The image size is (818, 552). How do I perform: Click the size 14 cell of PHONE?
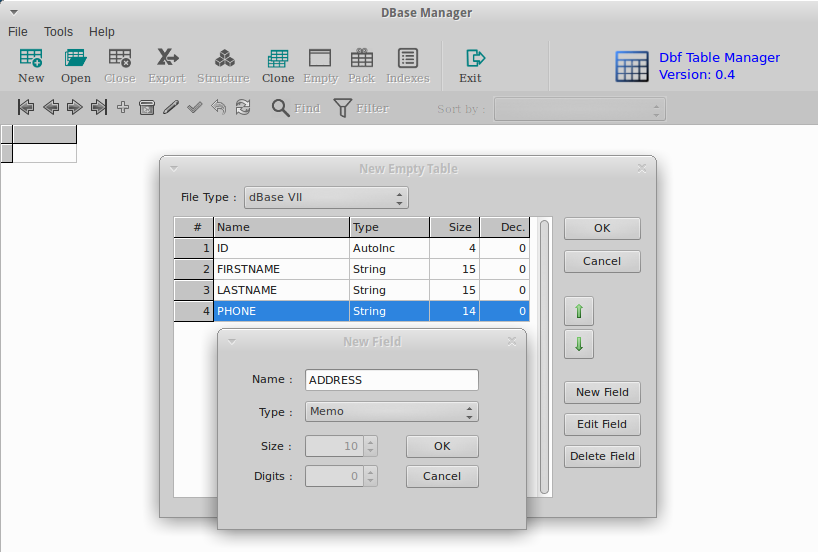click(x=454, y=311)
